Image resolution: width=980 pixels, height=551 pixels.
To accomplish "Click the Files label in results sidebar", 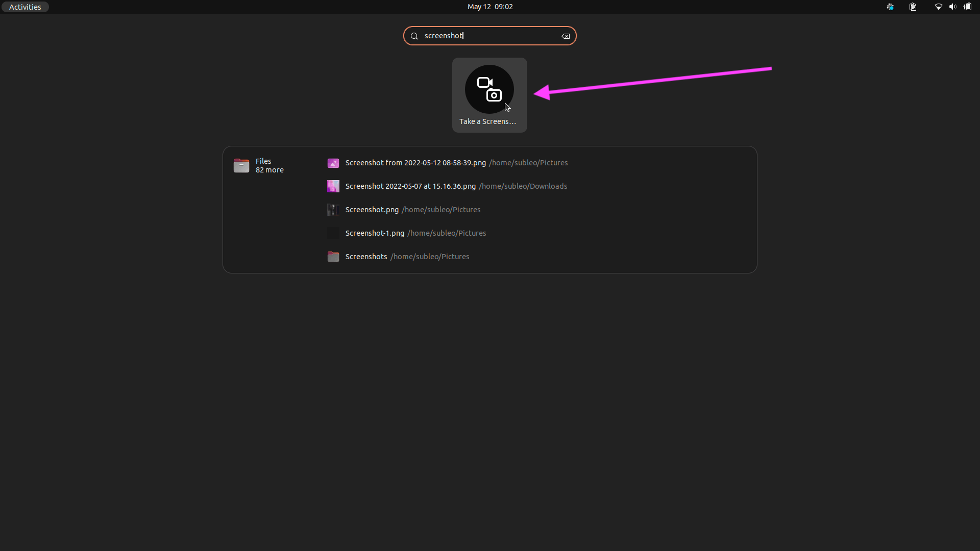I will (x=263, y=161).
